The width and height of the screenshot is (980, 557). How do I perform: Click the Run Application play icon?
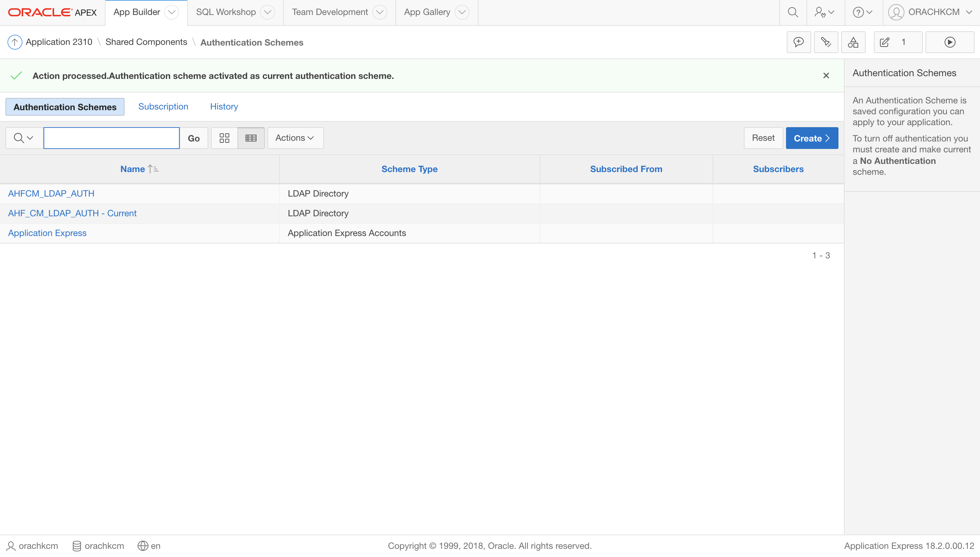click(x=949, y=42)
